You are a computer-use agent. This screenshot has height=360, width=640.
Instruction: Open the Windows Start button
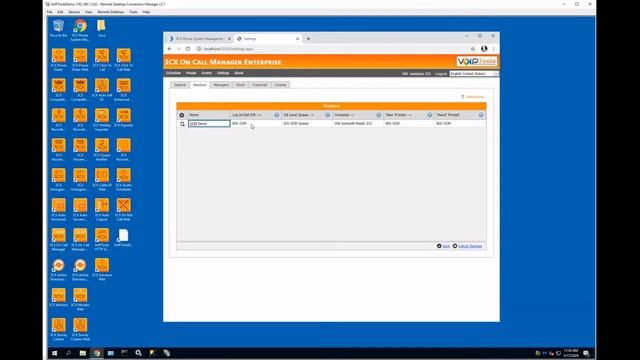[55, 353]
